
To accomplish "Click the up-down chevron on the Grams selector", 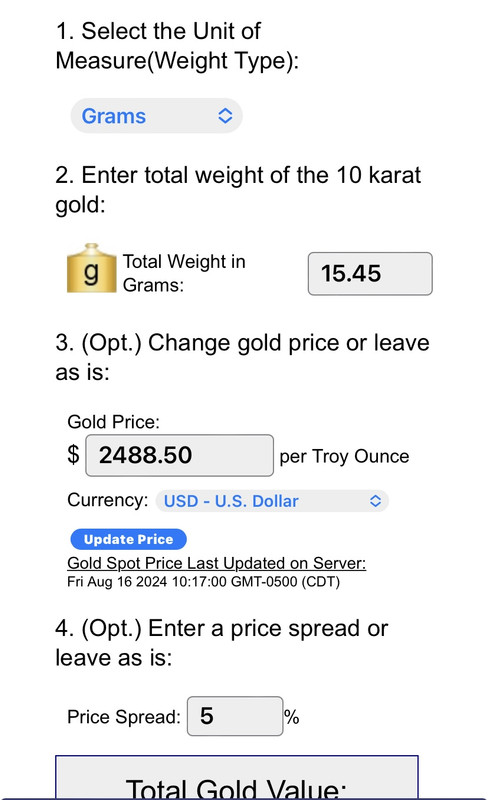I will (225, 116).
